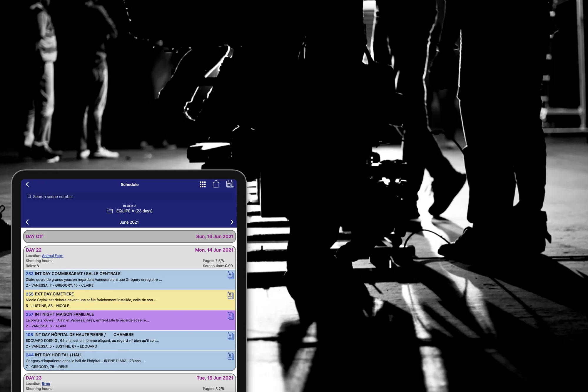This screenshot has height=392, width=588.
Task: Advance to next month after June 2021
Action: point(232,222)
